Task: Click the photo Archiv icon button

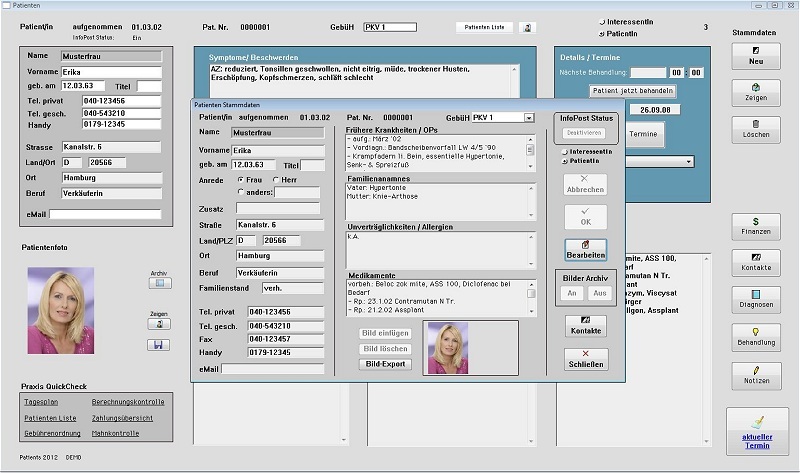Action: 158,283
